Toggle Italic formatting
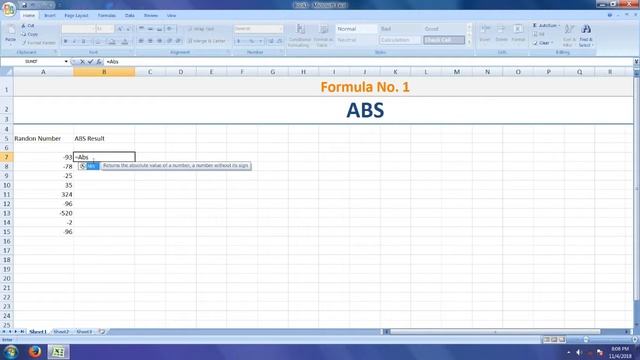 point(74,41)
